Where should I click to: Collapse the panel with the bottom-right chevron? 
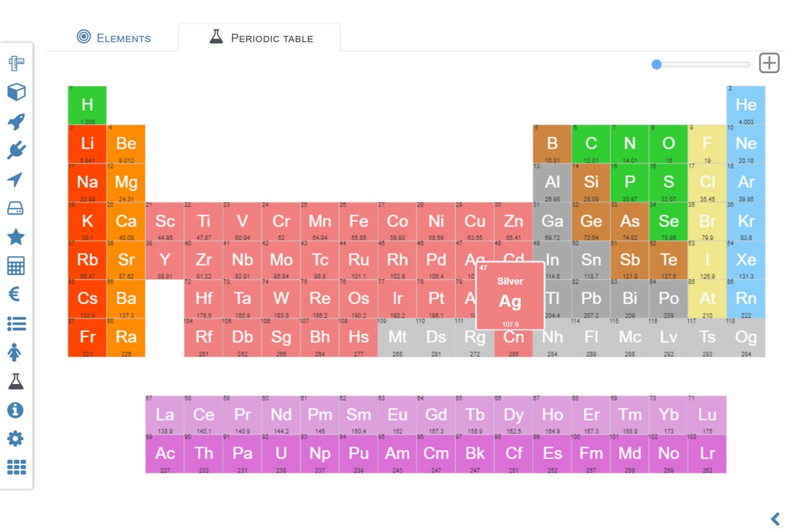775,519
